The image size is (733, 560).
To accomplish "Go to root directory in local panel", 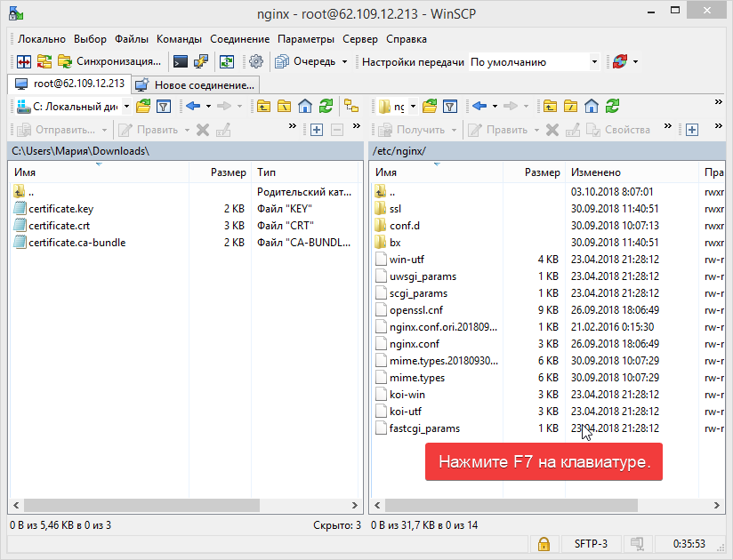I will pyautogui.click(x=285, y=107).
